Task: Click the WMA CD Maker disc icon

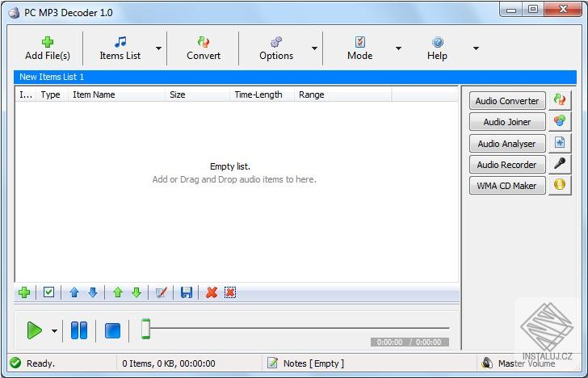Action: [560, 184]
